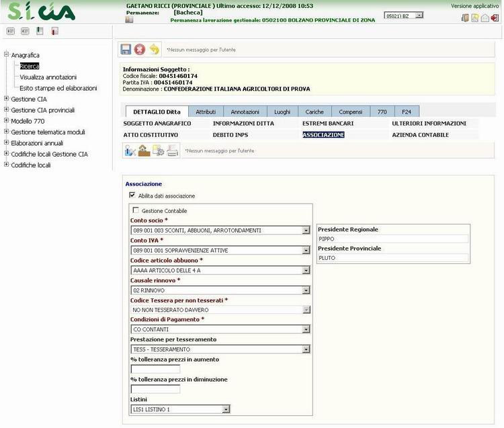Viewport: 504px width, 428px height.
Task: Switch to the Compensi tab
Action: click(350, 112)
